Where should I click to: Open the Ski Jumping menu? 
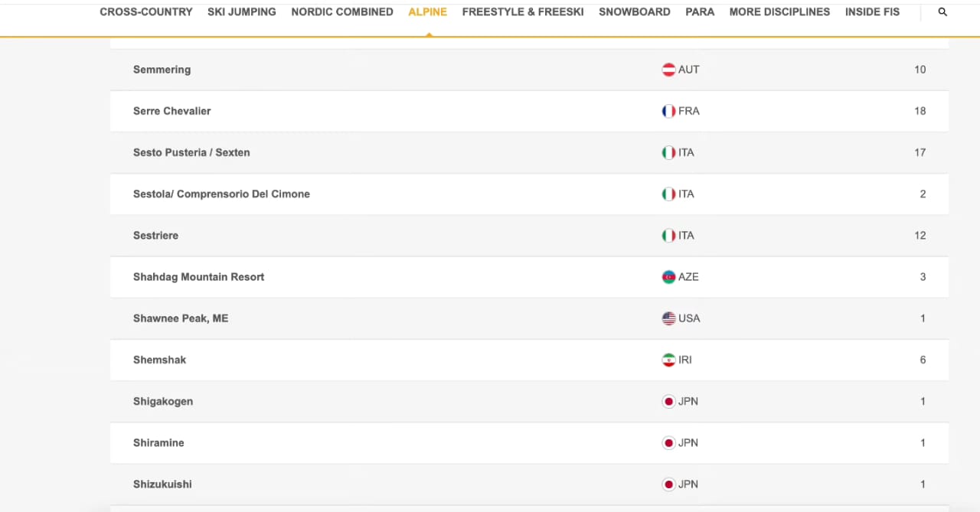tap(242, 12)
